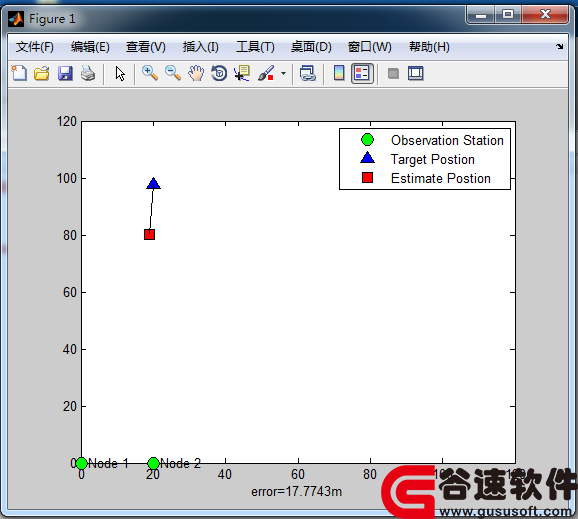Viewport: 578px width, 519px height.
Task: Click the green Node 2 station marker
Action: [x=153, y=463]
